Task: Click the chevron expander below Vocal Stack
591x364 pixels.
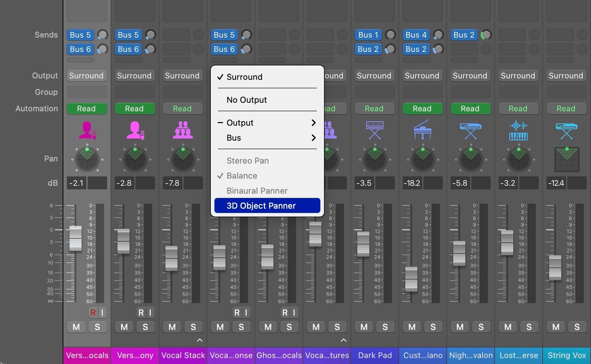Action: tap(200, 340)
